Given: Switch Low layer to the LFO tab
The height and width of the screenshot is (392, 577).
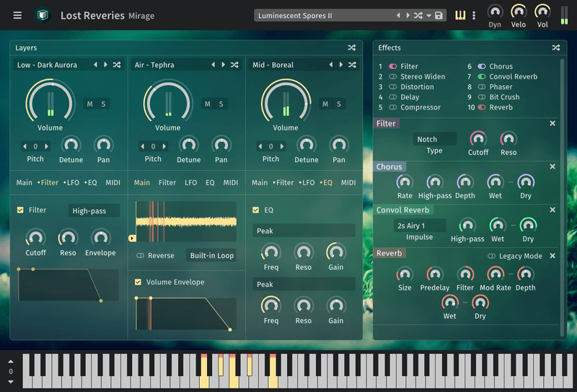Looking at the screenshot, I should tap(71, 182).
